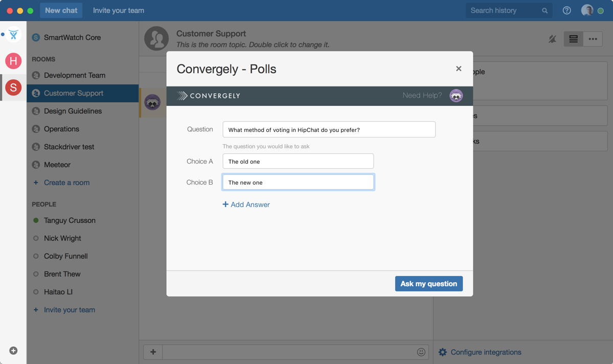This screenshot has width=613, height=364.
Task: Click the raccoon Need Help avatar
Action: tap(456, 96)
